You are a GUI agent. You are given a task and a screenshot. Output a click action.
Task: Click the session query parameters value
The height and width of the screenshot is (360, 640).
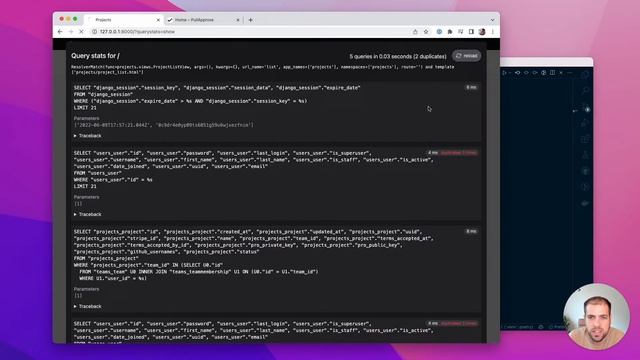[x=164, y=125]
